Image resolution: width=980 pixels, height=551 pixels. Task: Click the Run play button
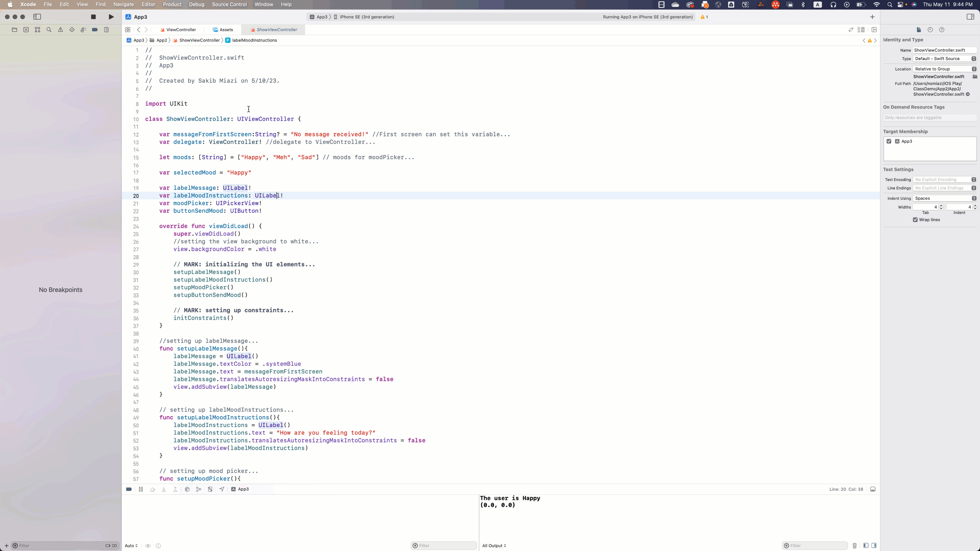click(111, 17)
